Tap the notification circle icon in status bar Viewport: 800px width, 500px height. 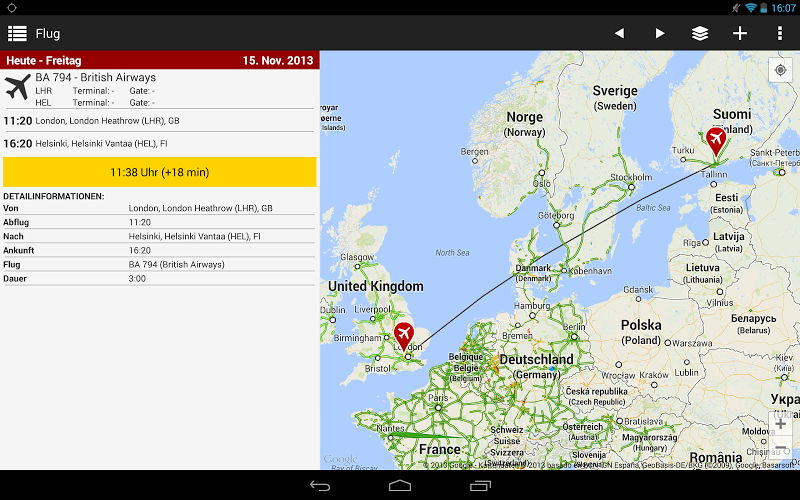click(x=12, y=8)
